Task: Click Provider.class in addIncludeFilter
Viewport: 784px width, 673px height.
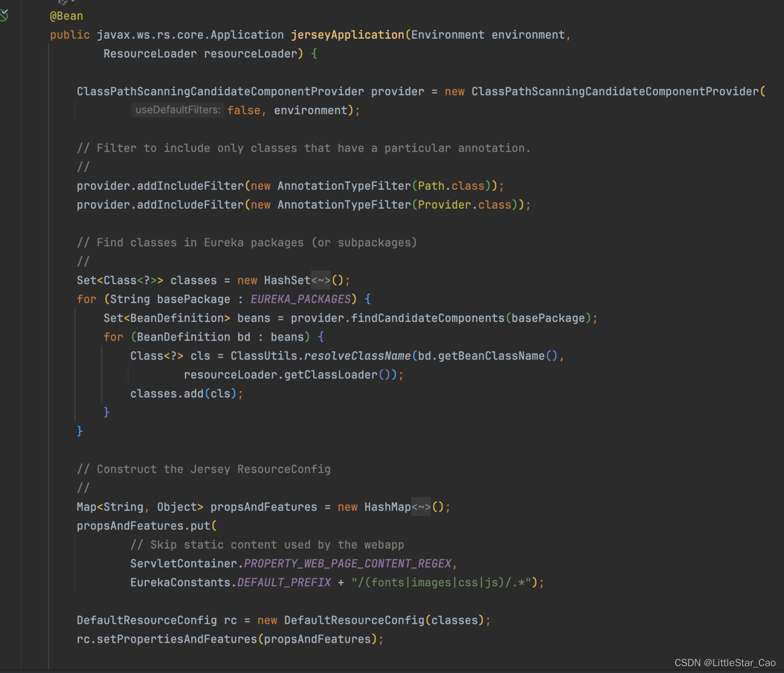Action: 465,205
